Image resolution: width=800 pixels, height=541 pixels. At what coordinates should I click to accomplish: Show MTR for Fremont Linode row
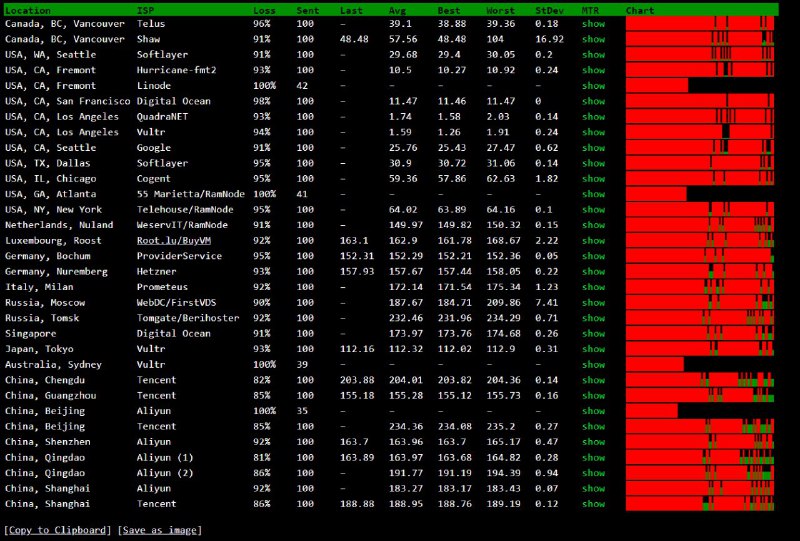coord(593,86)
